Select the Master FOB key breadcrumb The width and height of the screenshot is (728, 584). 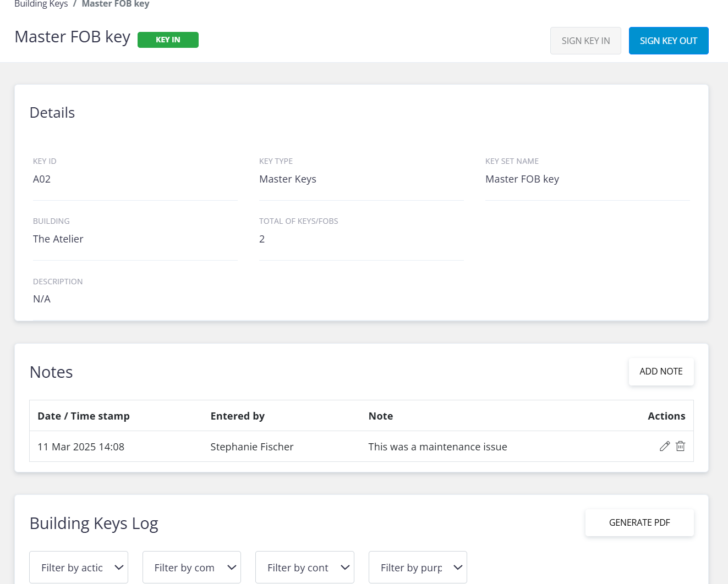(116, 4)
